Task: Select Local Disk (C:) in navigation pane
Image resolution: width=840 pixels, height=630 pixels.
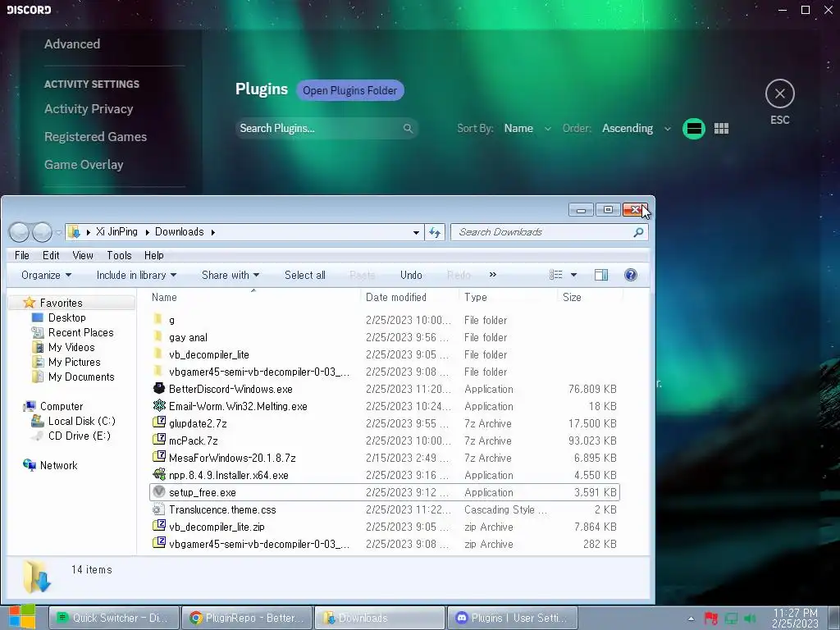Action: (x=81, y=421)
